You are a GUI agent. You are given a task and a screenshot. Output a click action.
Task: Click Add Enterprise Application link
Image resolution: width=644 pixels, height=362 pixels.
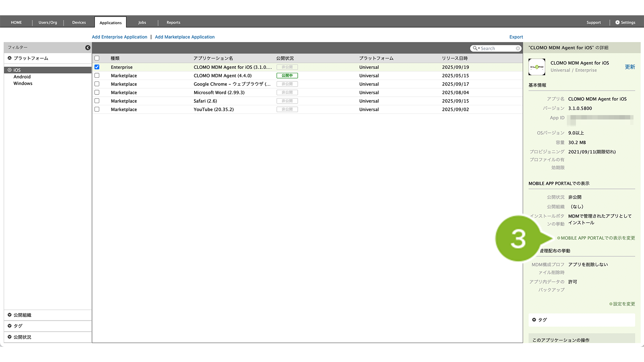(120, 37)
